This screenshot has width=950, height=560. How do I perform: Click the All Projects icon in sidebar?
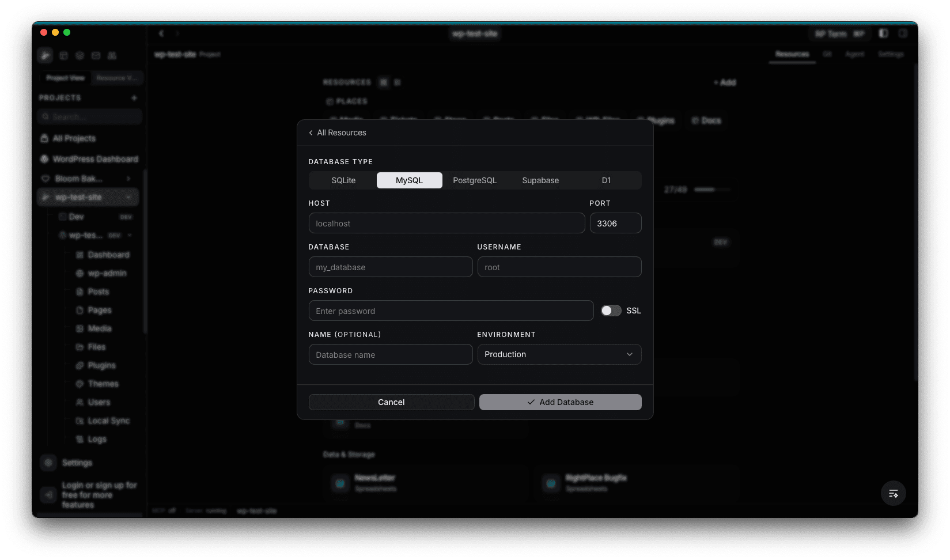coord(44,138)
